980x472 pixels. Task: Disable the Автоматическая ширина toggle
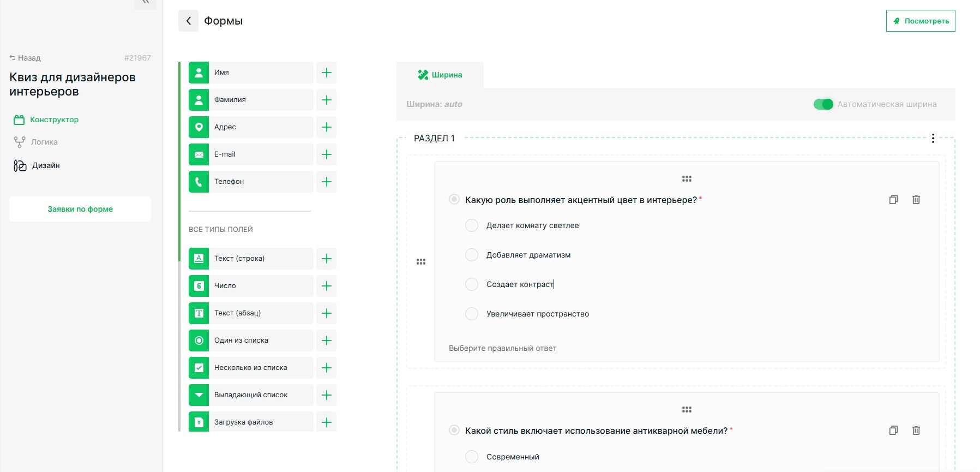click(x=823, y=104)
